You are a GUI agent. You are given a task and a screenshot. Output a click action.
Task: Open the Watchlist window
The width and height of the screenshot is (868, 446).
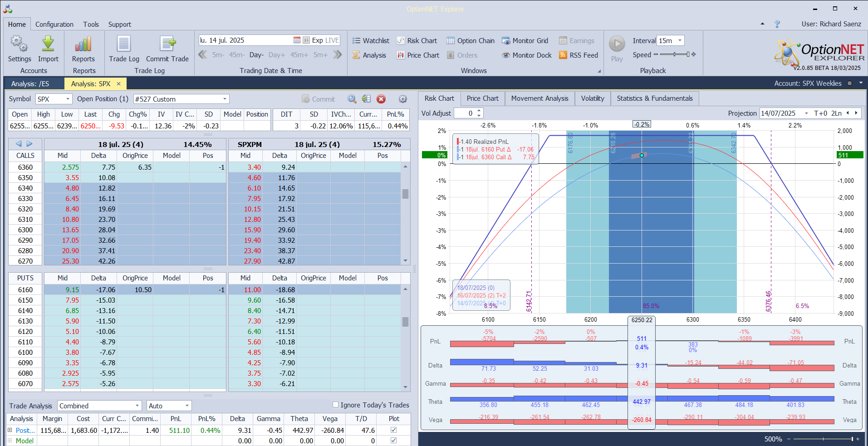(371, 41)
